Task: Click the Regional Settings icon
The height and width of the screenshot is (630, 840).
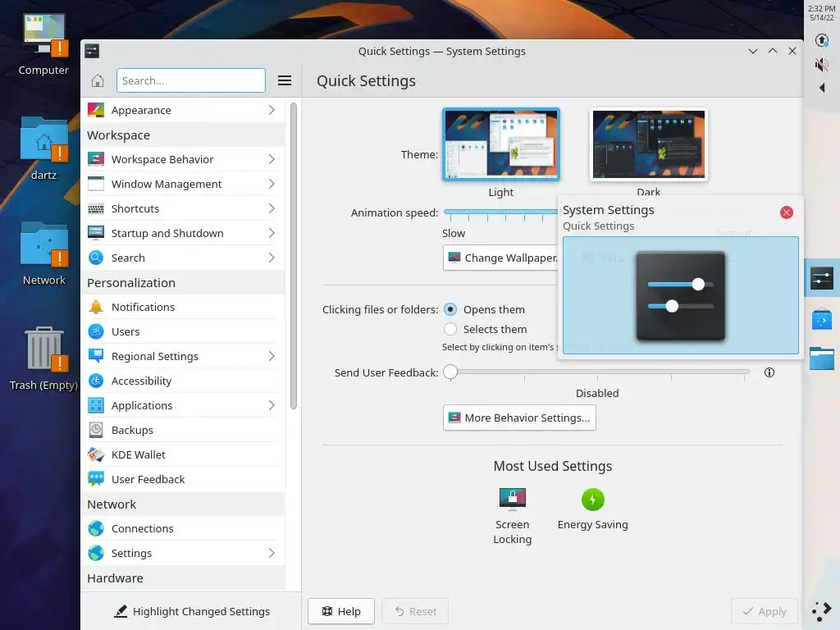Action: (x=96, y=356)
